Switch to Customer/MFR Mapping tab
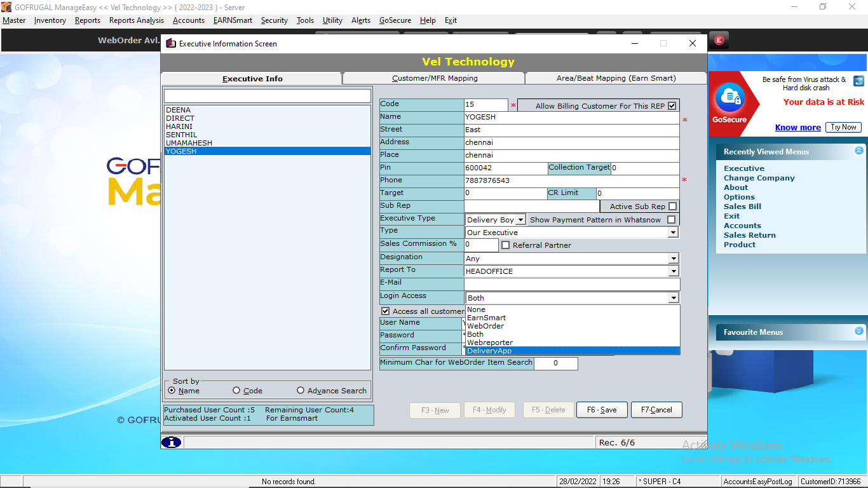This screenshot has height=488, width=868. click(434, 78)
